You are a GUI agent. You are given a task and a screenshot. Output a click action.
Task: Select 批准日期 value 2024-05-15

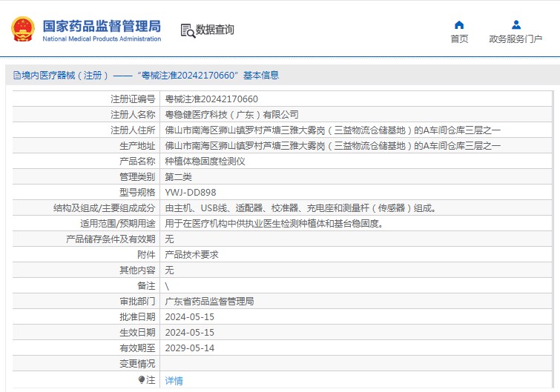pyautogui.click(x=190, y=317)
